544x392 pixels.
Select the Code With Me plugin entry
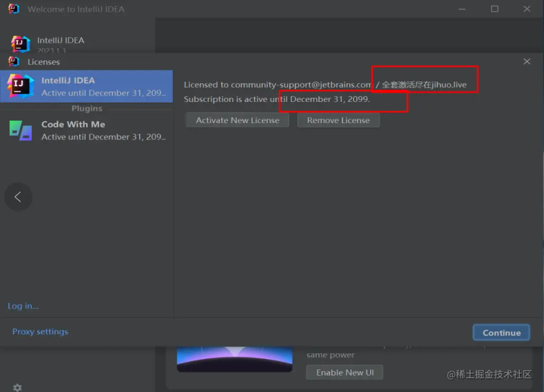click(x=87, y=130)
